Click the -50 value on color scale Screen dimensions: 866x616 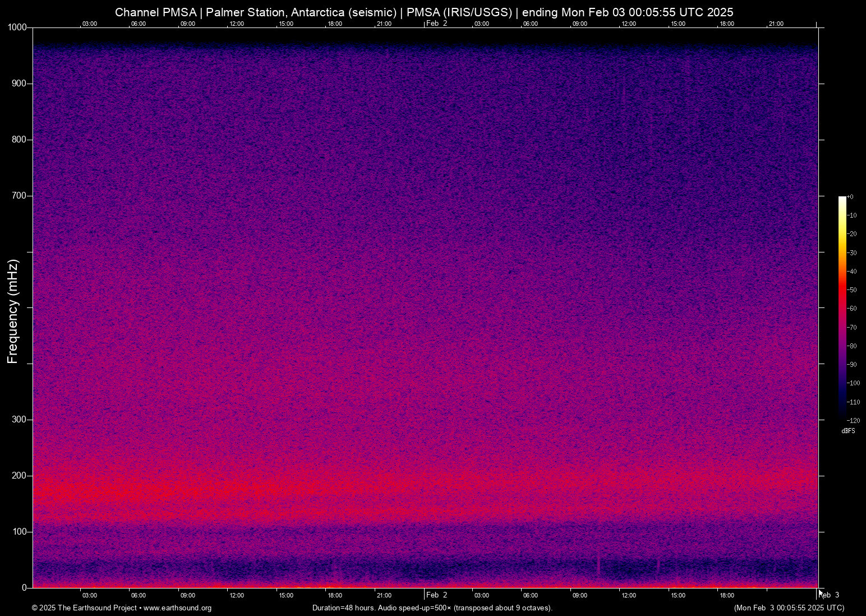click(852, 290)
